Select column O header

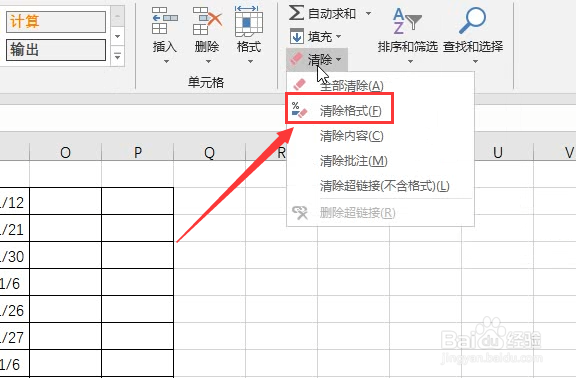(x=65, y=152)
